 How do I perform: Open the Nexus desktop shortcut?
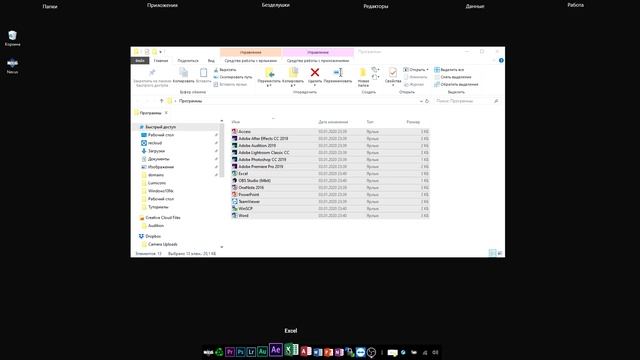point(13,63)
